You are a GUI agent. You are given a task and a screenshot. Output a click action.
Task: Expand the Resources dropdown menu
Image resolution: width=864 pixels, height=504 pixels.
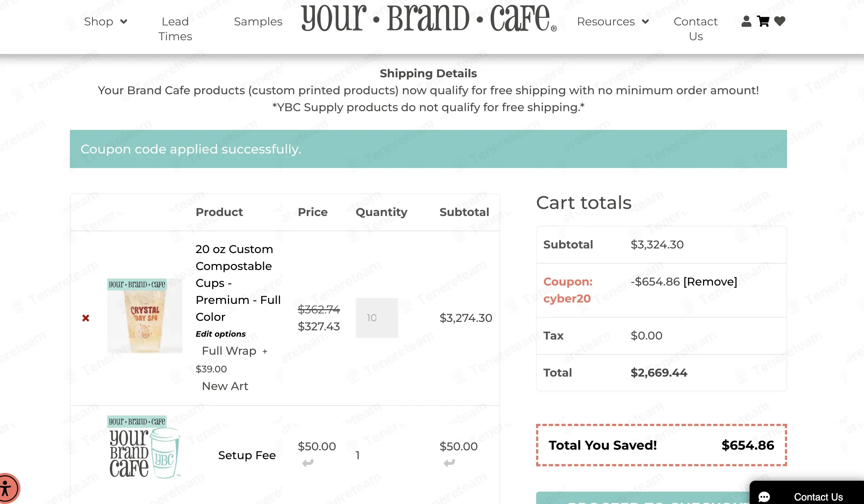coord(613,22)
